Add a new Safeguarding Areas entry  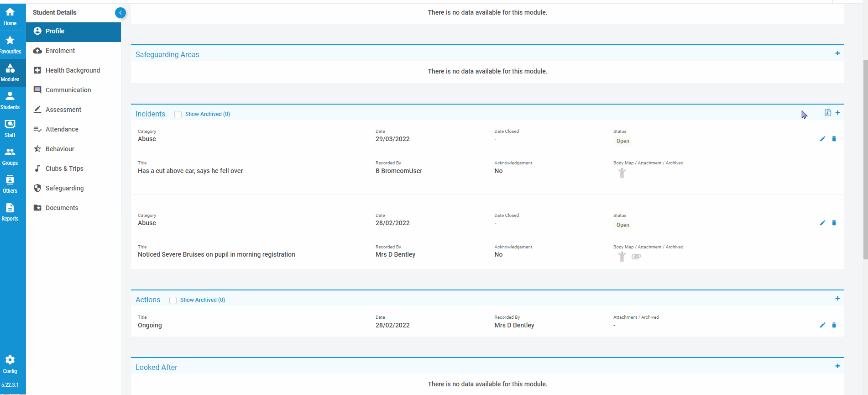[837, 53]
